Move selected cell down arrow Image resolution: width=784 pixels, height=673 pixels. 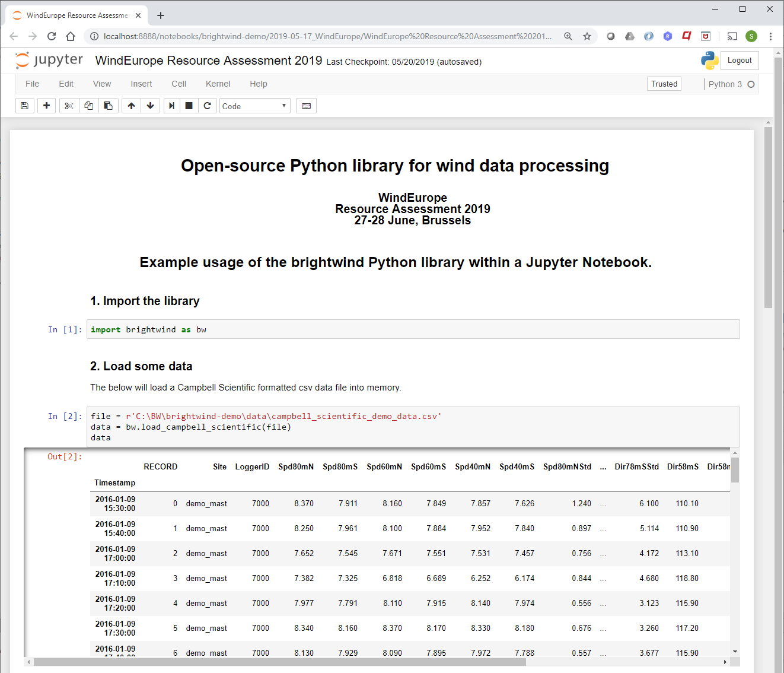[151, 106]
